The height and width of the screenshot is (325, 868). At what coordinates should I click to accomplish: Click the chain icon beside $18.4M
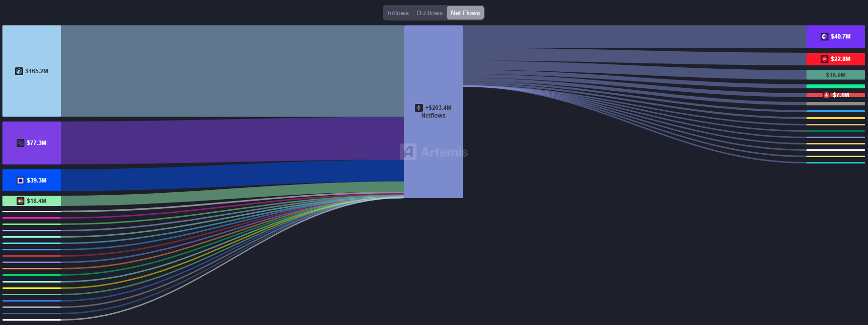point(21,201)
